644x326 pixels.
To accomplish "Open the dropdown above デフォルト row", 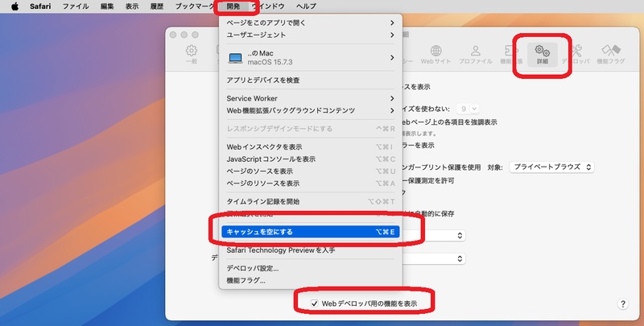I will click(433, 235).
